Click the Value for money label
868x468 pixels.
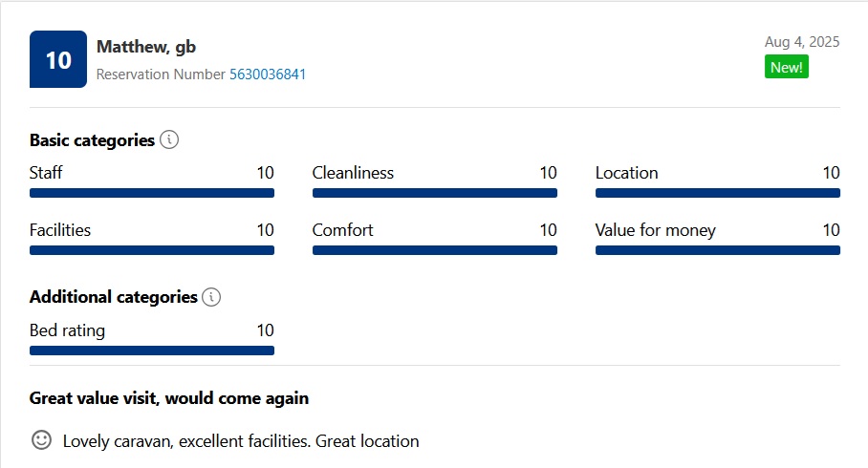point(656,230)
